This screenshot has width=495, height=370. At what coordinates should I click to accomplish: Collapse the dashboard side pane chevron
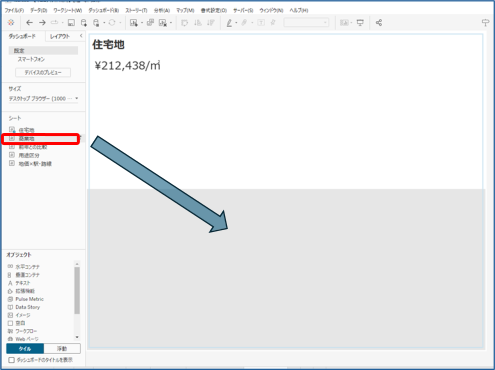tap(81, 36)
